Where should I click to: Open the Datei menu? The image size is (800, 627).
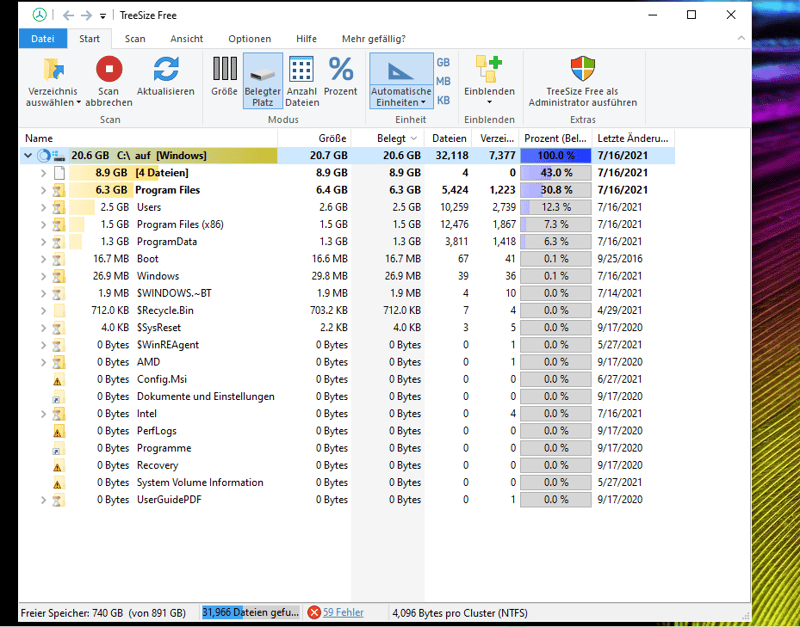point(42,39)
